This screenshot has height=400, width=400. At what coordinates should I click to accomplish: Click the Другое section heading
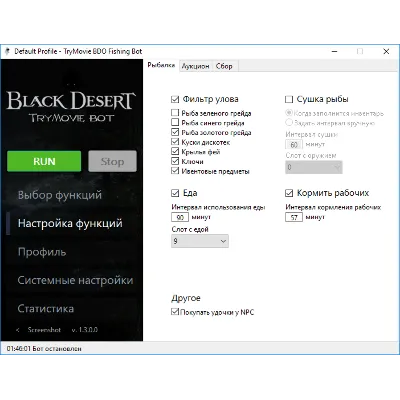click(x=186, y=298)
